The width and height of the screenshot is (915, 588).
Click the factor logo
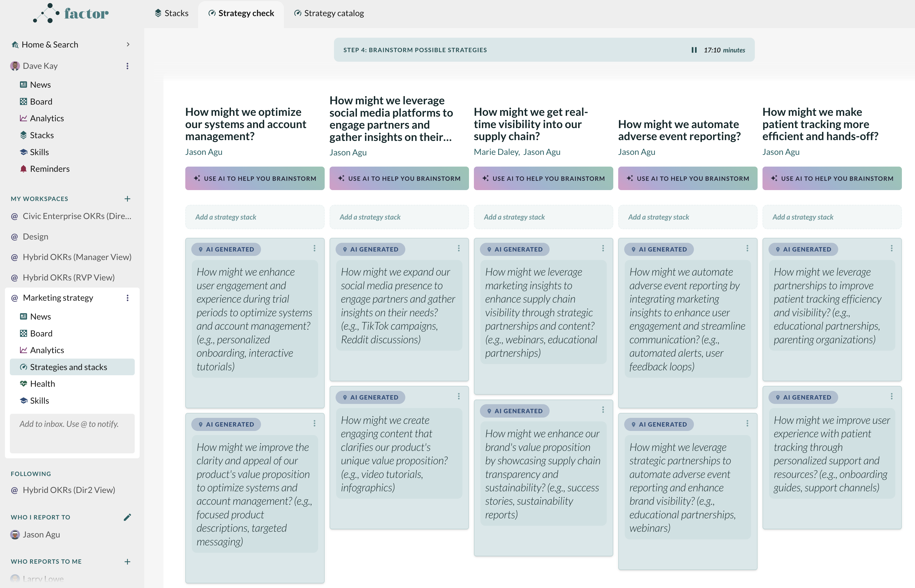click(71, 13)
